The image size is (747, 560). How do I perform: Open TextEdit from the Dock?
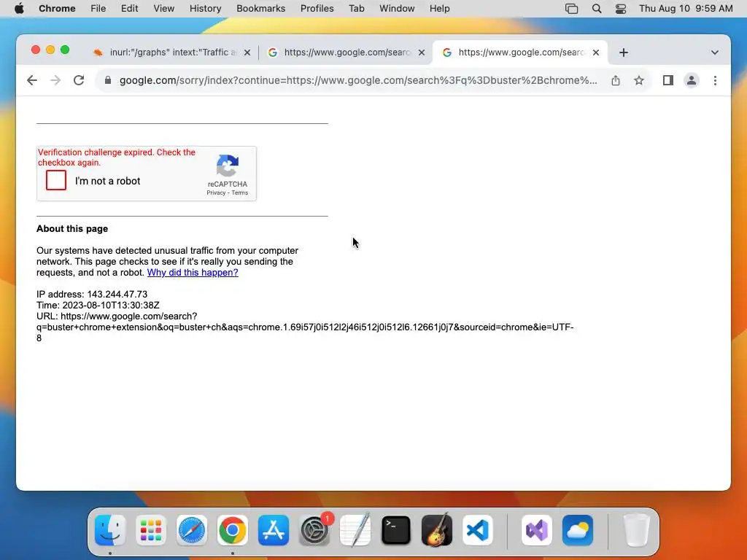[x=355, y=530]
